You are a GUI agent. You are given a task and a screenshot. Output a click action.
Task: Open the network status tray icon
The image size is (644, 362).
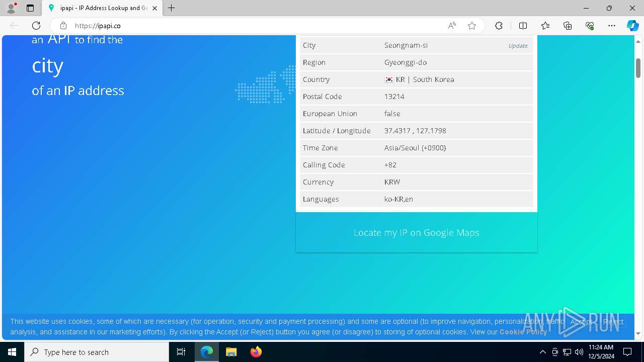567,352
